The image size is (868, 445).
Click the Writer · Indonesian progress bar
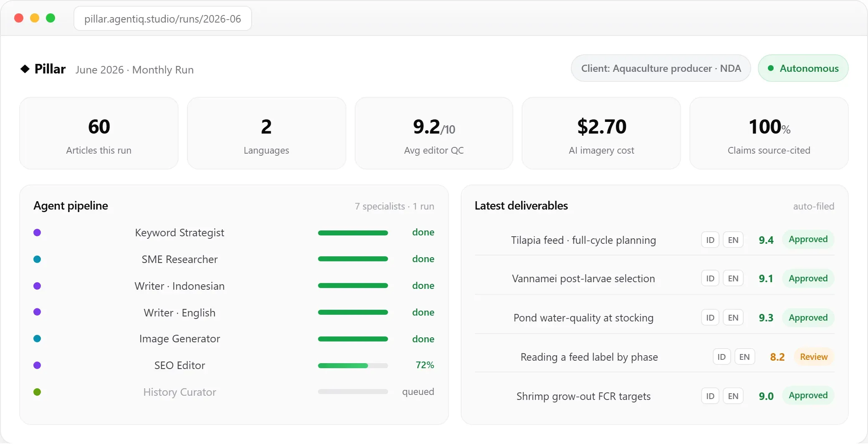coord(353,286)
